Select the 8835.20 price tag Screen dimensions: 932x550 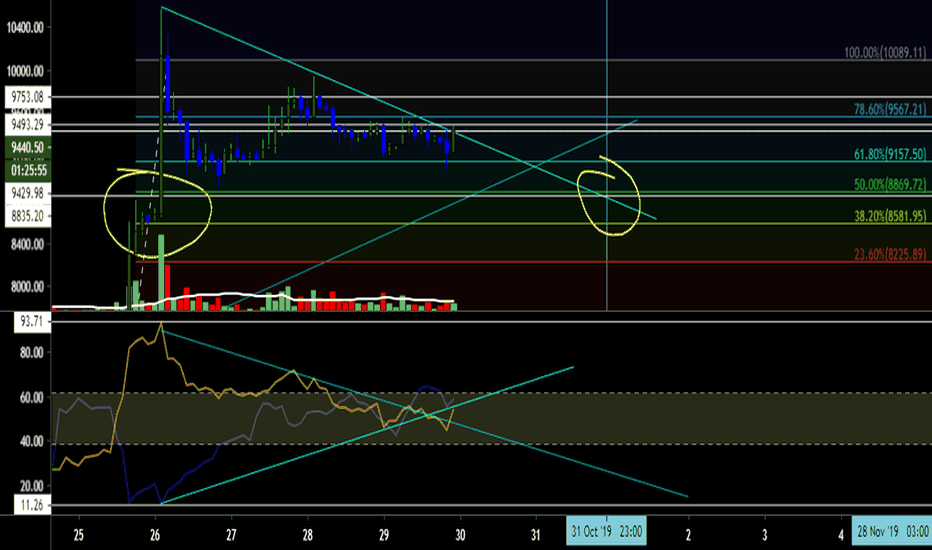(27, 216)
